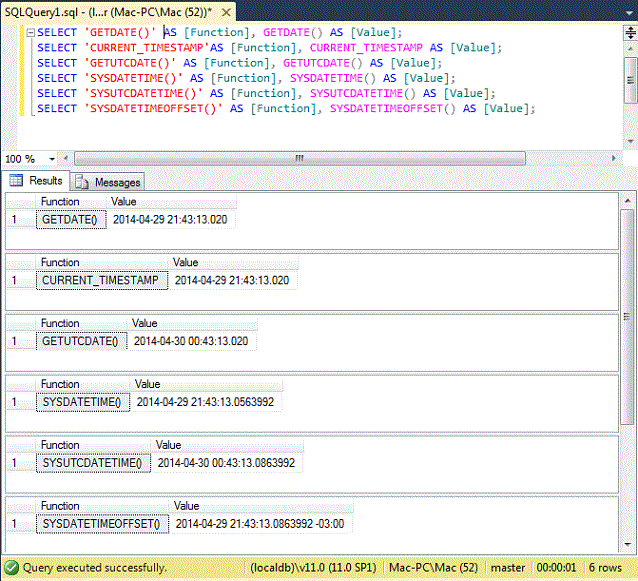This screenshot has width=638, height=581.
Task: Click the green query success checkmark icon
Action: tap(11, 567)
